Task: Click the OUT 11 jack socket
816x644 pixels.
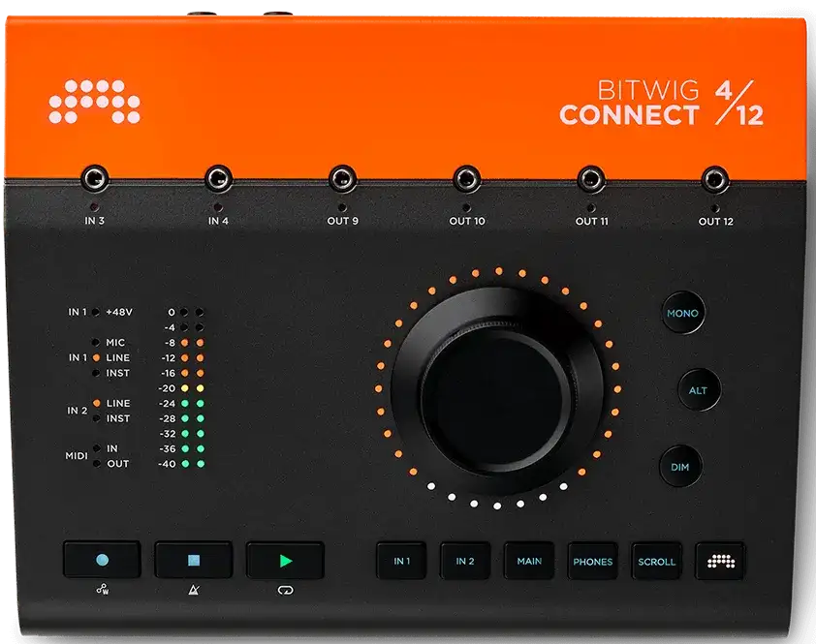Action: pyautogui.click(x=591, y=180)
